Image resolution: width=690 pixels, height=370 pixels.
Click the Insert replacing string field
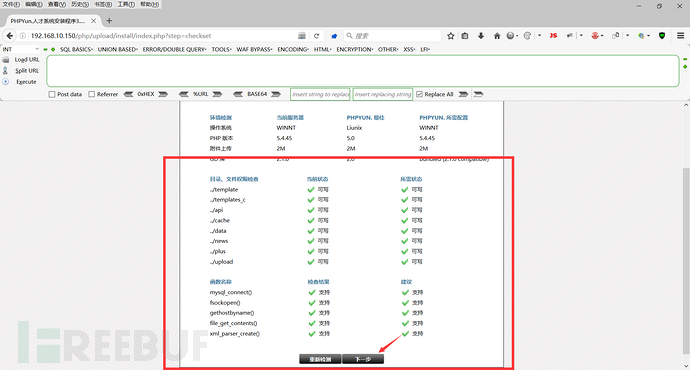383,94
